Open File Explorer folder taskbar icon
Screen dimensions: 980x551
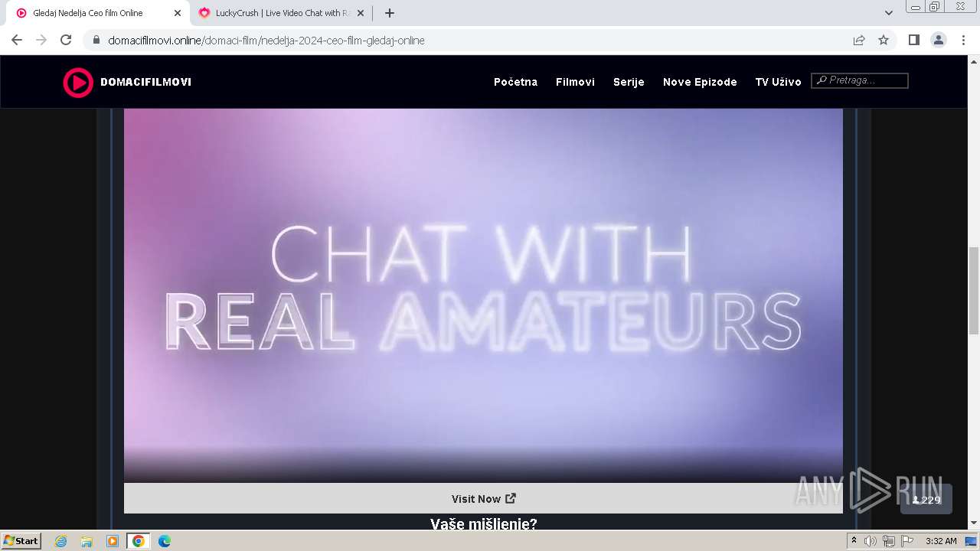click(87, 541)
